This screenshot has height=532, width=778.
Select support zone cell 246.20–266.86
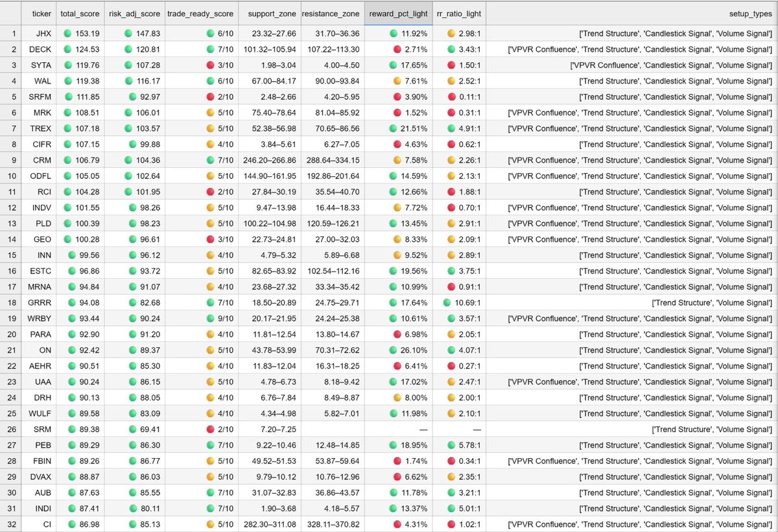point(269,160)
